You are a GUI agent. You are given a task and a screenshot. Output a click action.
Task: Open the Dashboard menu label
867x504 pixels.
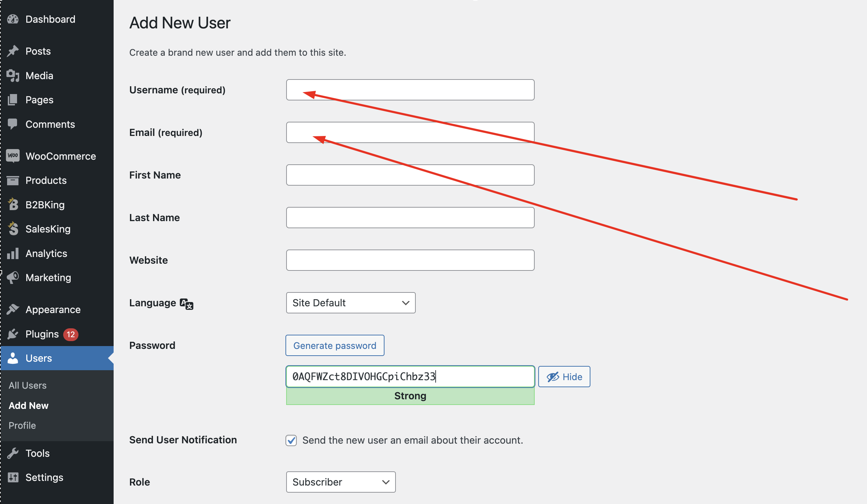pos(50,19)
